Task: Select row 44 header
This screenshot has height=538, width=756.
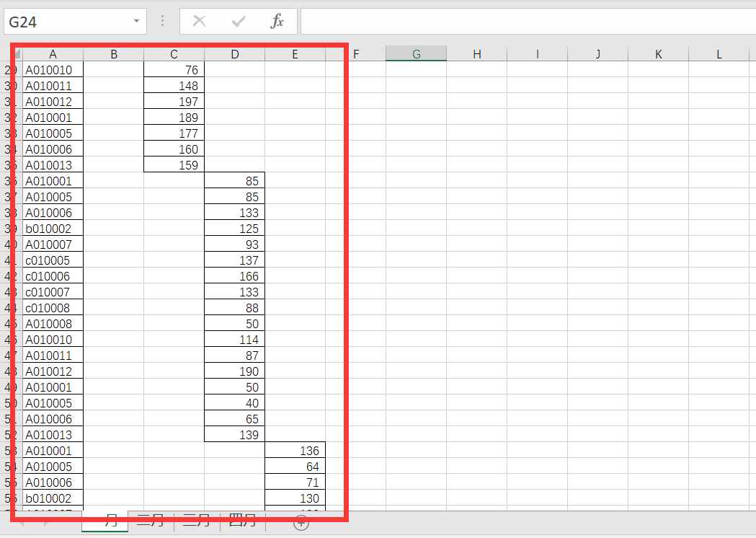Action: tap(11, 308)
